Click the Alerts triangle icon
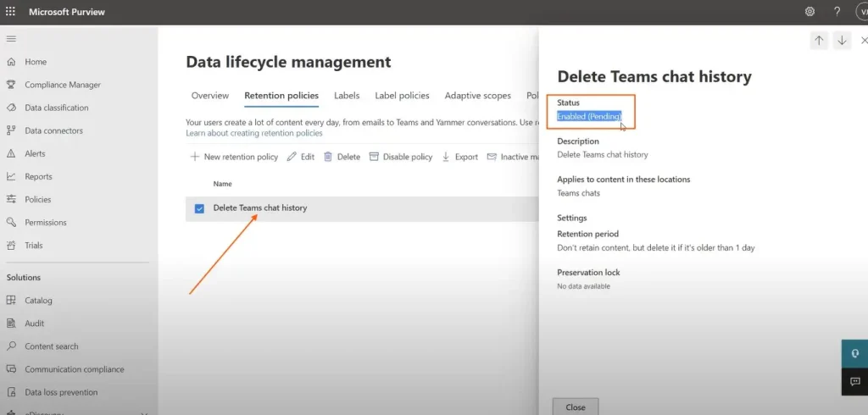 11,154
